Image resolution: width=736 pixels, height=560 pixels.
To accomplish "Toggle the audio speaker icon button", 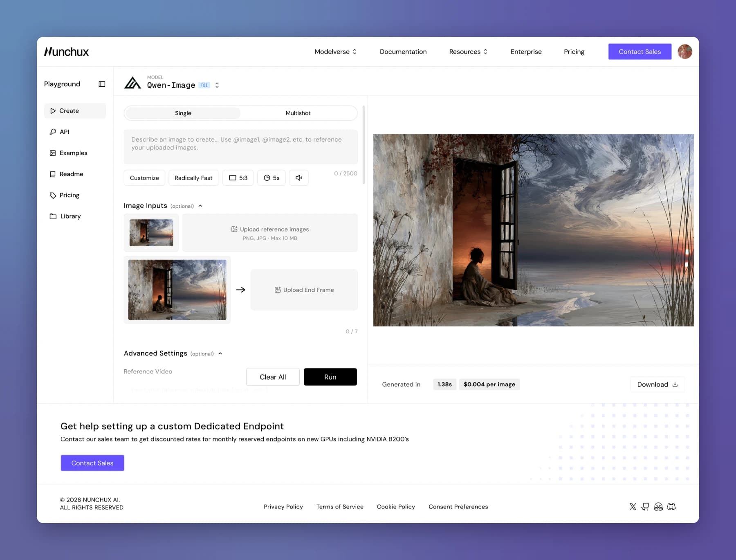I will (x=299, y=178).
